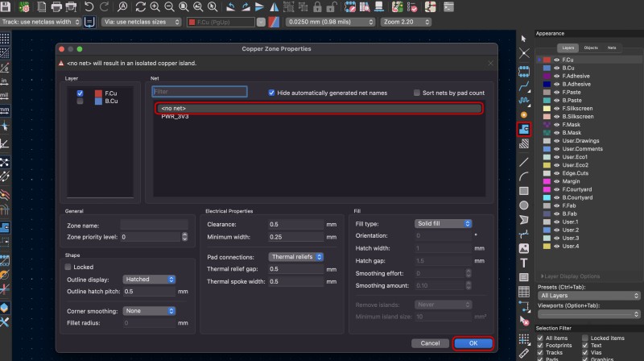Click the F.Cu red color swatch
The width and height of the screenshot is (644, 361).
pos(547,60)
